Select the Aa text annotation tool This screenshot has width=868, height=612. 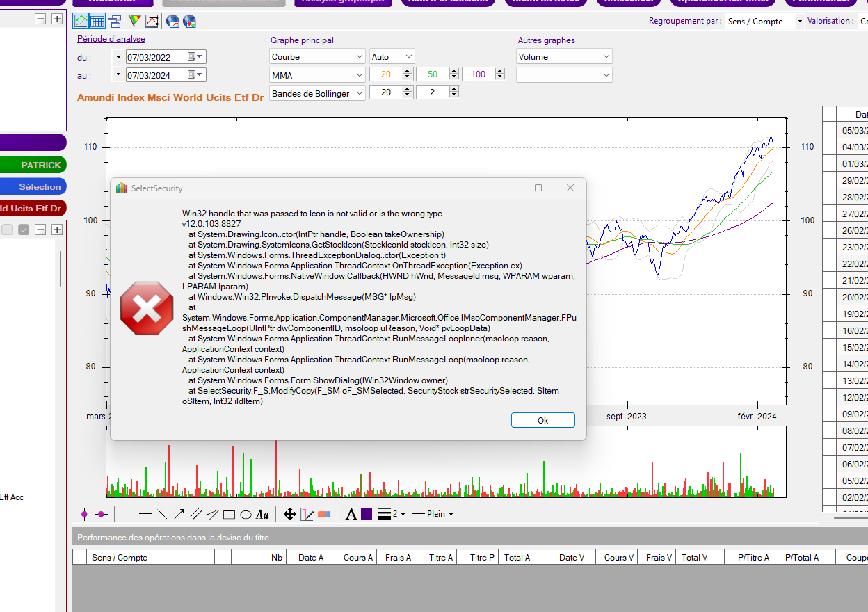(262, 515)
